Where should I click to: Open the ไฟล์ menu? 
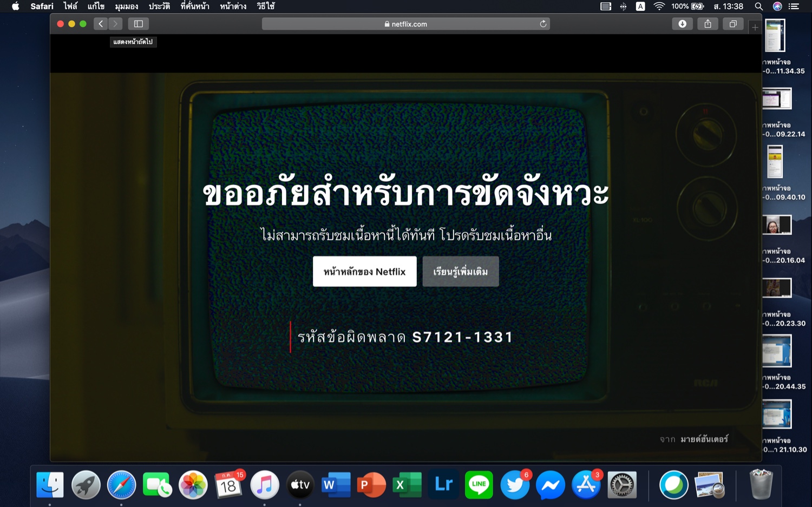(x=70, y=6)
